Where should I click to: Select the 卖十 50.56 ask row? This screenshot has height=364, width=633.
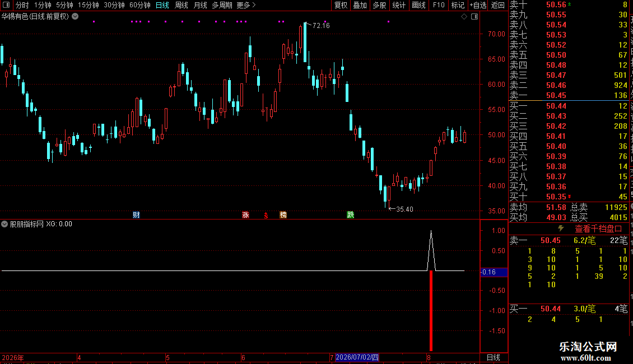point(569,5)
